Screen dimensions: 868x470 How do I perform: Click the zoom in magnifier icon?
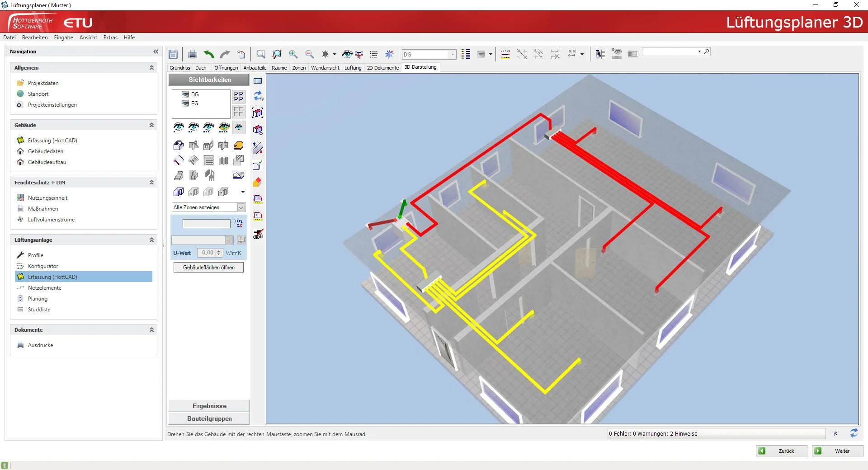click(293, 54)
